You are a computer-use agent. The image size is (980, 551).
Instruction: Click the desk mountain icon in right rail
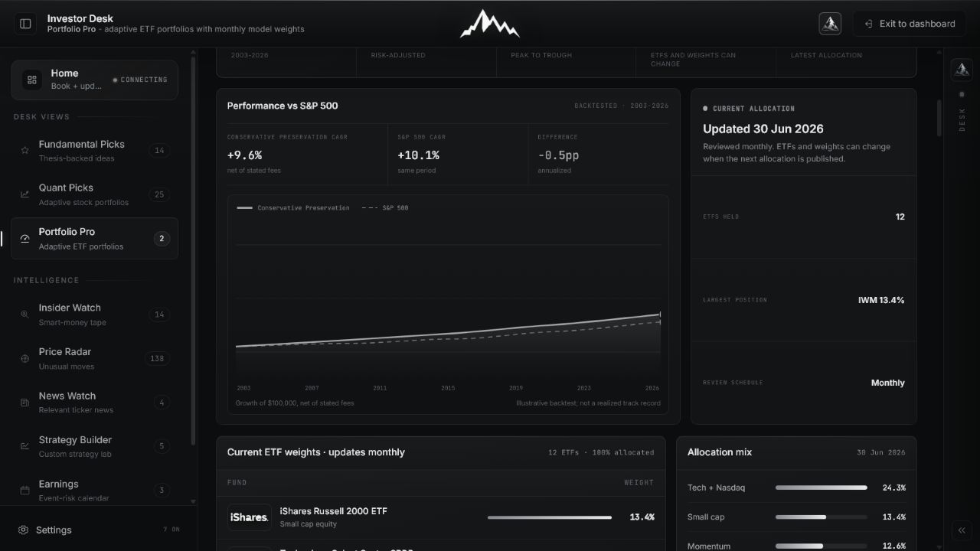(962, 70)
